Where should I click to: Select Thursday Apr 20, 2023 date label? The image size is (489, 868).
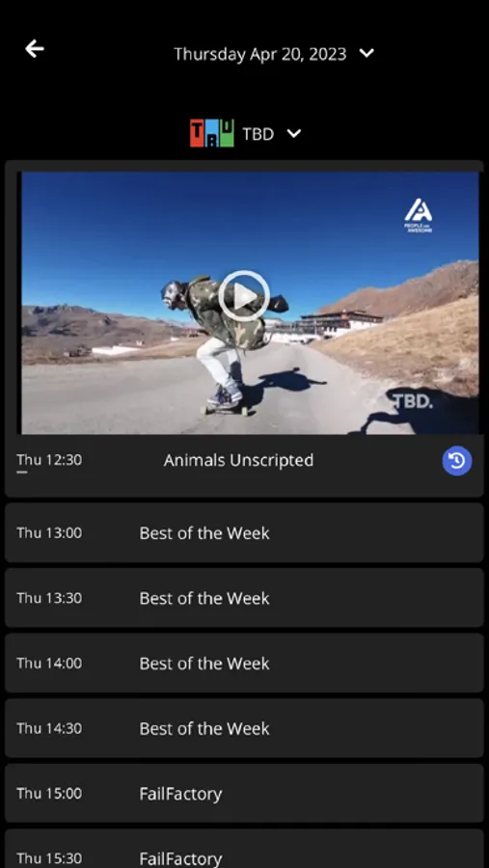pos(260,54)
